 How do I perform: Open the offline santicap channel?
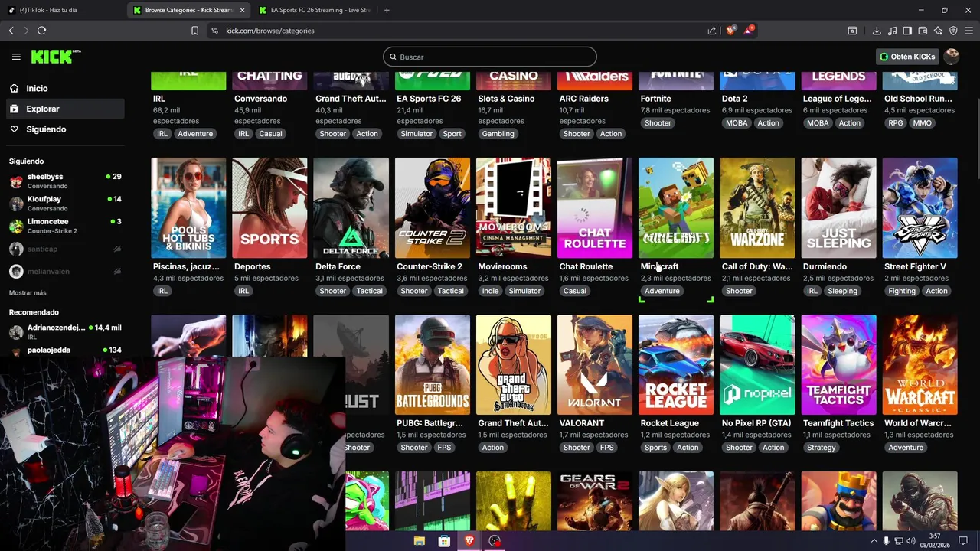click(x=65, y=249)
